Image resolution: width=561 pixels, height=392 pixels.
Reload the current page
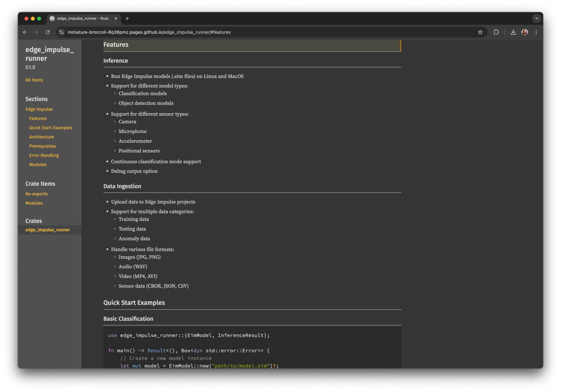48,32
